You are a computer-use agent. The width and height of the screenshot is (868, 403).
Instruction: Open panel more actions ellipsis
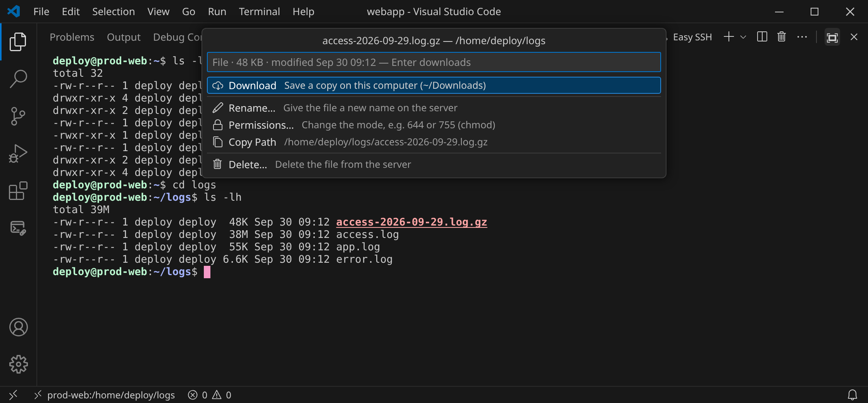(802, 37)
